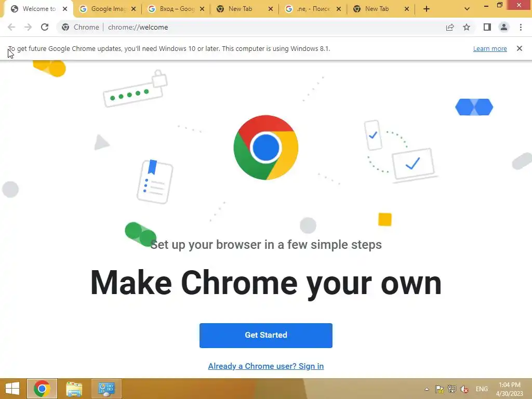
Task: Switch to the Google Images tab
Action: coord(108,9)
